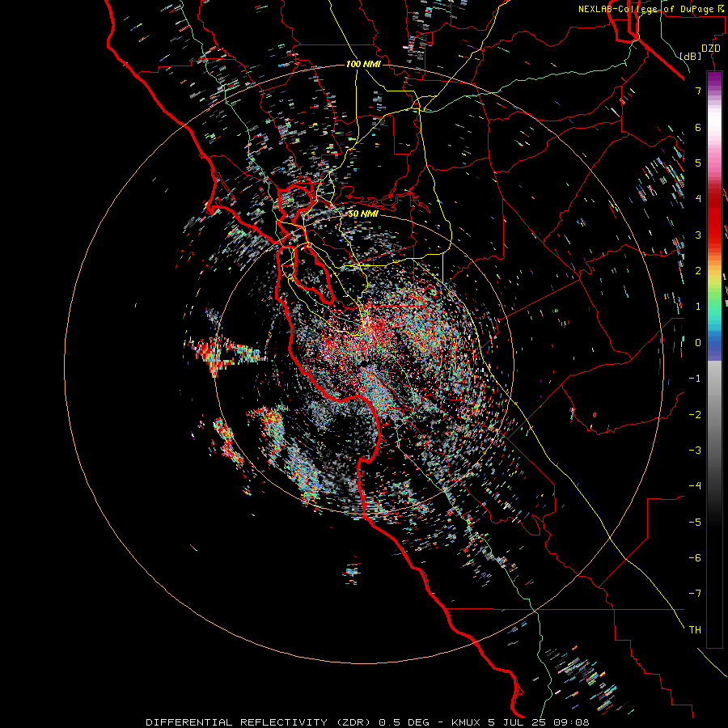728x728 pixels.
Task: Click the [dB] unit label
Action: click(691, 56)
